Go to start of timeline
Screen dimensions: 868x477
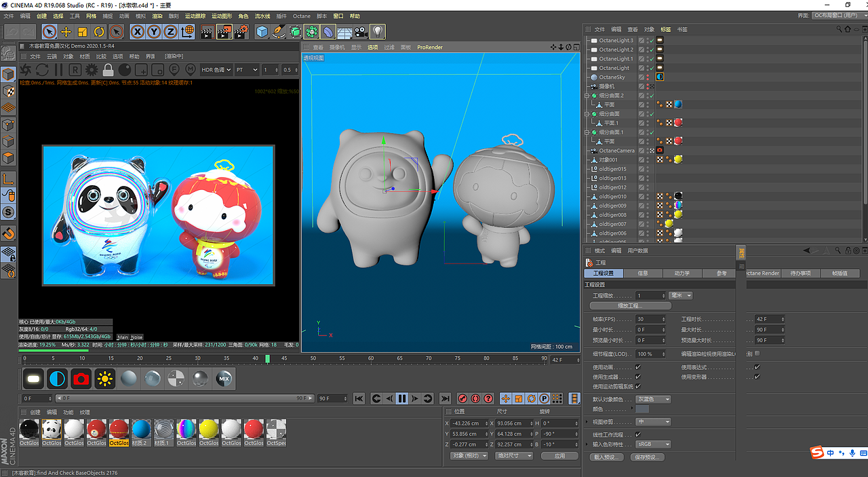(359, 398)
